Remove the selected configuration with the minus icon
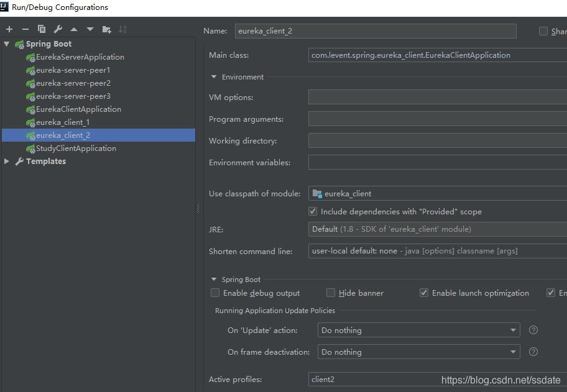 pyautogui.click(x=25, y=29)
